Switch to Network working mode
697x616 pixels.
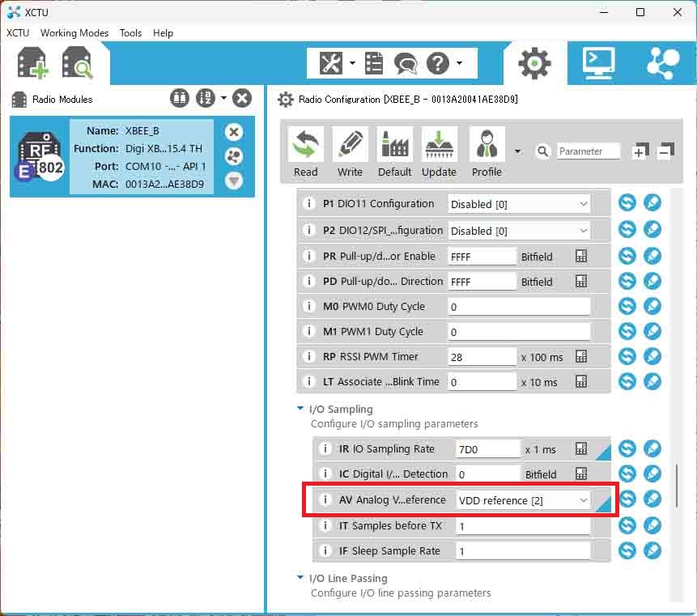(663, 64)
